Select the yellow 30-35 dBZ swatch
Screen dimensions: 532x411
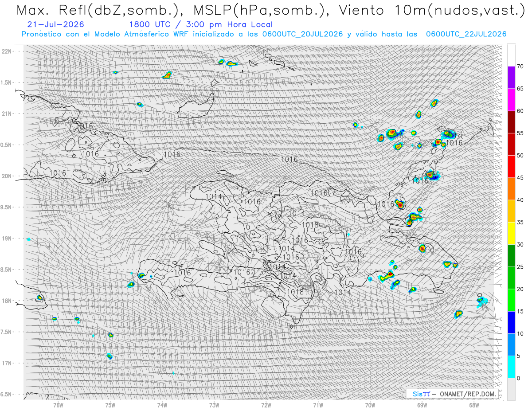(511, 233)
